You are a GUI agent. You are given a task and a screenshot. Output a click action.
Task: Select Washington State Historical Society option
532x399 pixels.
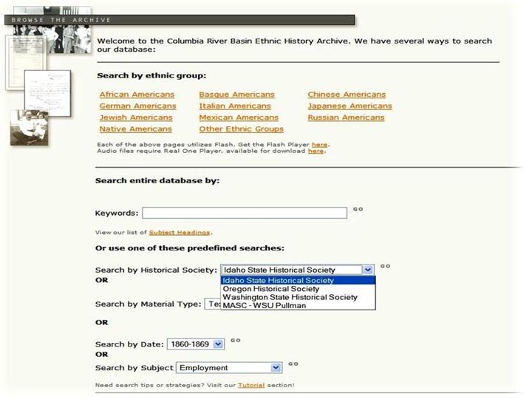pos(298,297)
